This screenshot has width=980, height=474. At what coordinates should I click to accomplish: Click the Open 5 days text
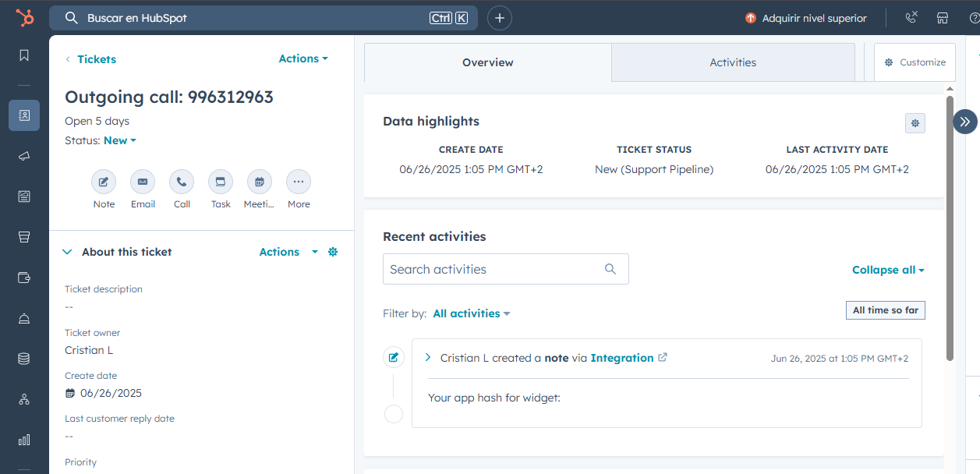click(97, 121)
